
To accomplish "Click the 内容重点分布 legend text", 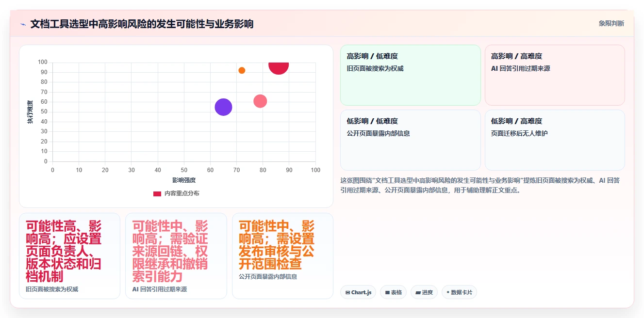I will click(x=182, y=193).
